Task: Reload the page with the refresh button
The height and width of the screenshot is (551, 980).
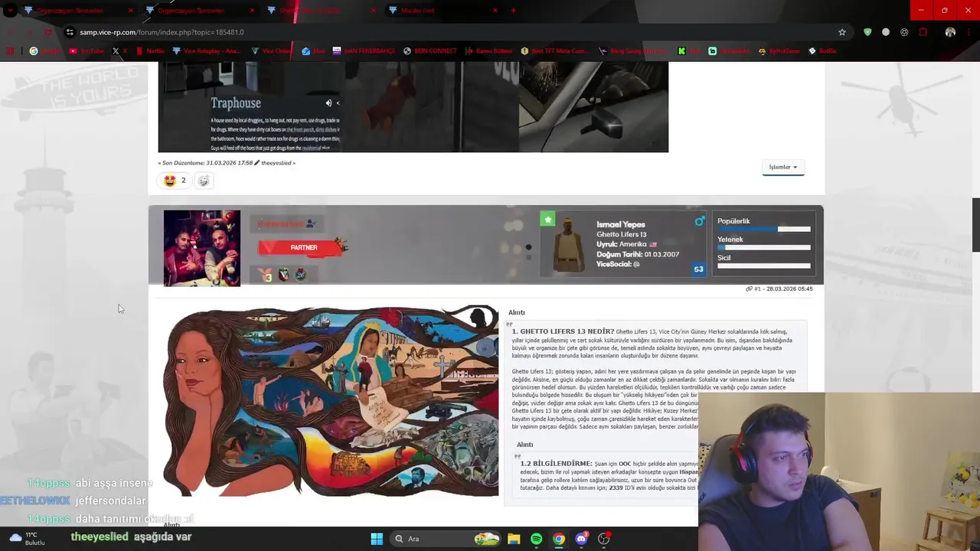Action: pos(47,32)
